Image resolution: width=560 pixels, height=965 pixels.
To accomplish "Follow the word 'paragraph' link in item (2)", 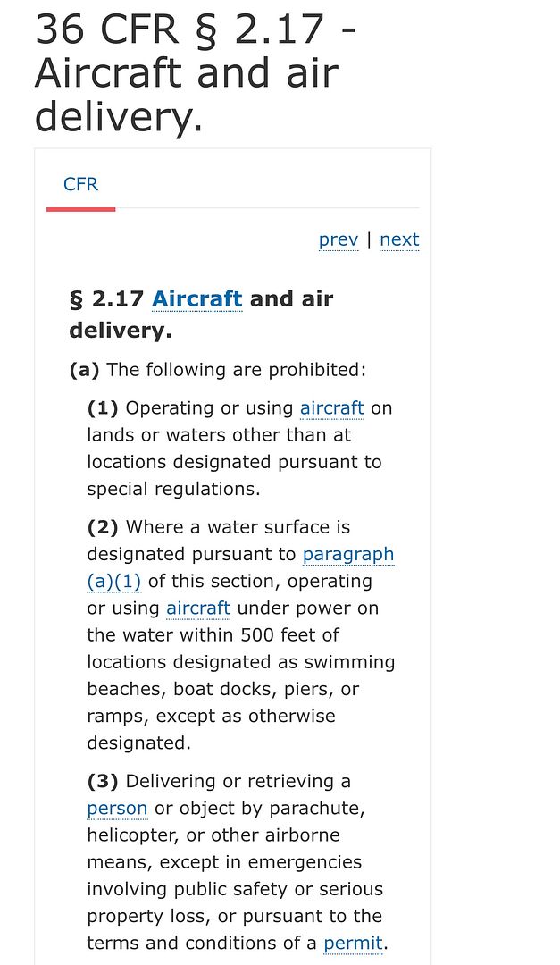I will (x=348, y=554).
